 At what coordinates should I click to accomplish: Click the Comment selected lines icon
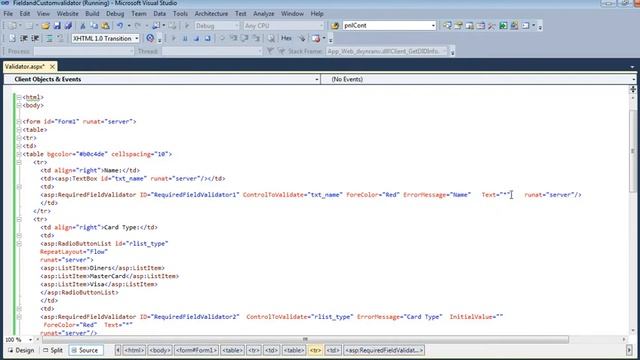(x=49, y=38)
